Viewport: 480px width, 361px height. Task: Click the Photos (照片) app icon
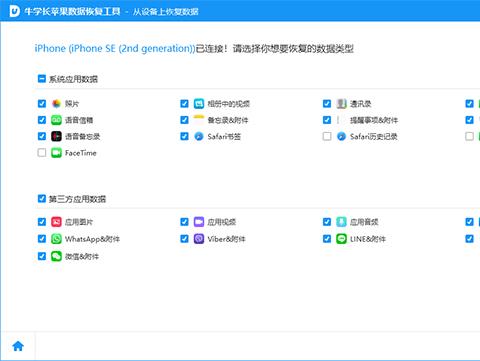click(56, 104)
